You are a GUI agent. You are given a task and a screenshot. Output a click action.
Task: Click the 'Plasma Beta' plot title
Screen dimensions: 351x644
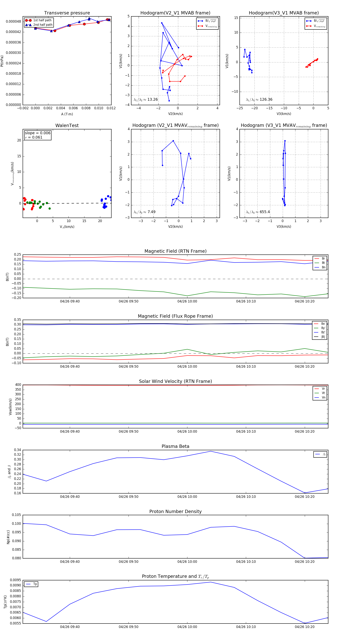point(175,447)
